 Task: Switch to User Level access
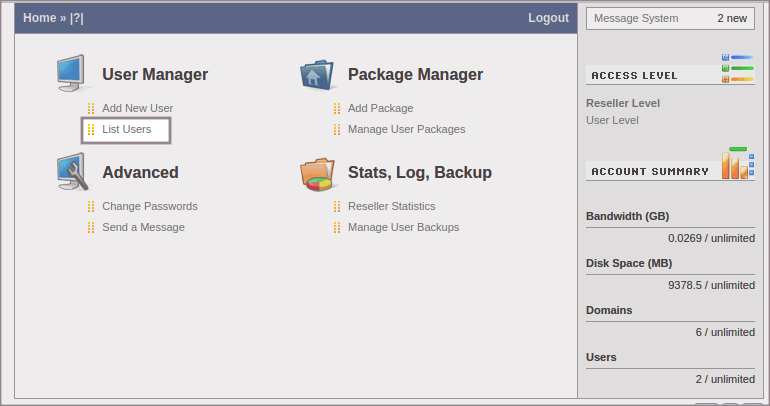[x=612, y=120]
